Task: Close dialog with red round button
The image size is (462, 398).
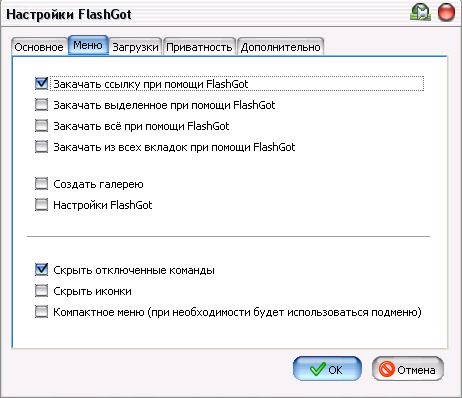Action: point(446,13)
